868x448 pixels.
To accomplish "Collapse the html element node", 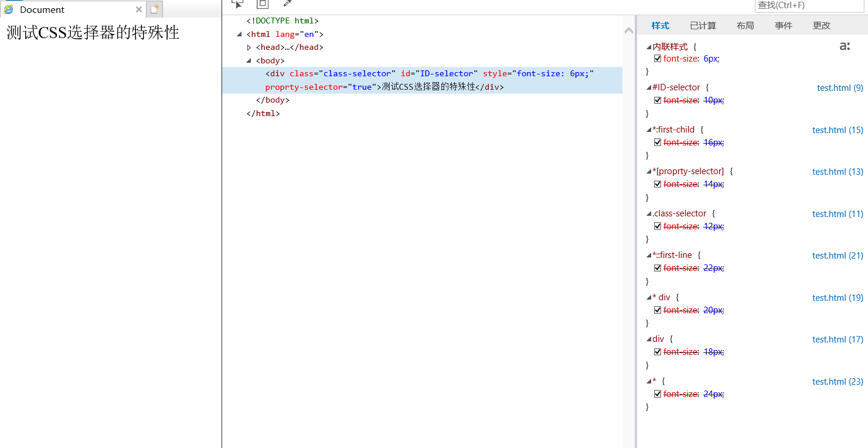I will (239, 34).
